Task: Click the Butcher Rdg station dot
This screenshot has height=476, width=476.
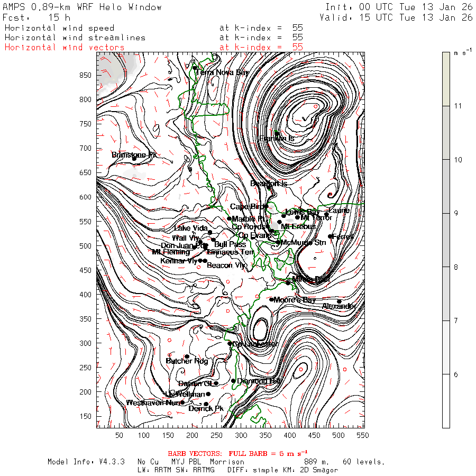Action: pos(186,356)
